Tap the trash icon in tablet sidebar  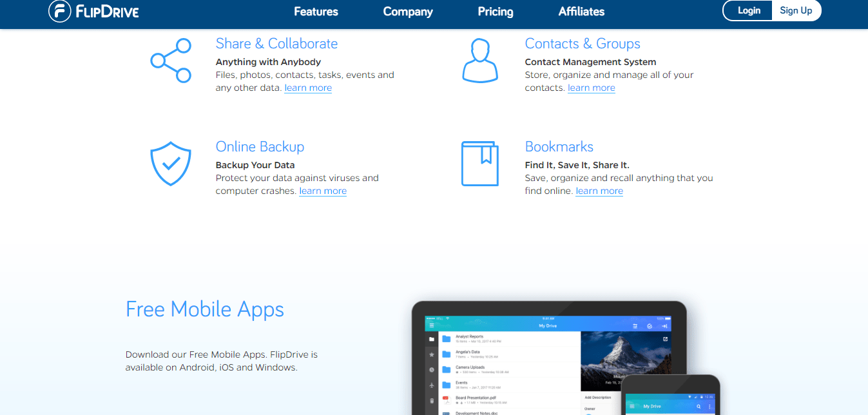click(x=432, y=401)
